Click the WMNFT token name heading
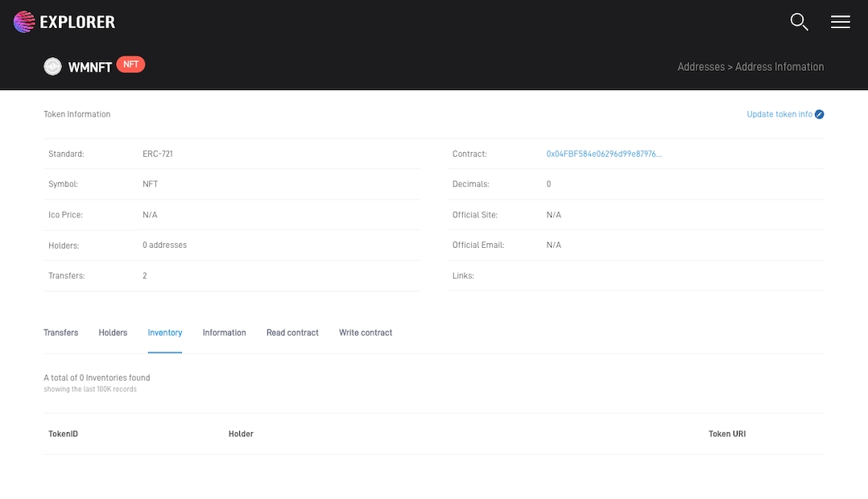This screenshot has height=499, width=868. (x=89, y=68)
